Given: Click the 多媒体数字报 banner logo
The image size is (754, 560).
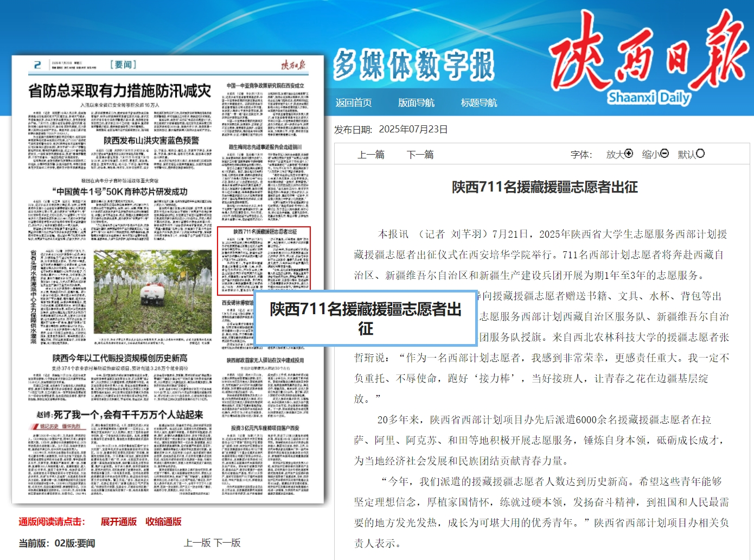Looking at the screenshot, I should (413, 65).
